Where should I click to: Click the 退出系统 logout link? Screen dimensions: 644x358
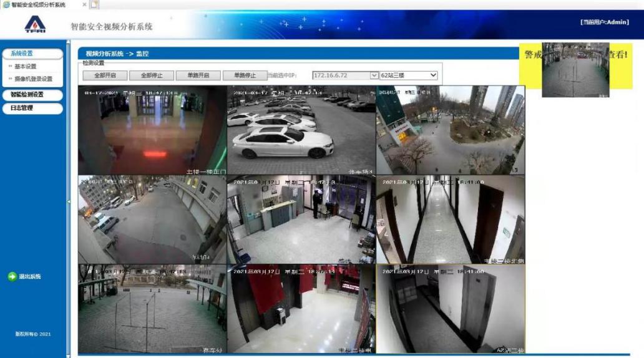[x=30, y=276]
